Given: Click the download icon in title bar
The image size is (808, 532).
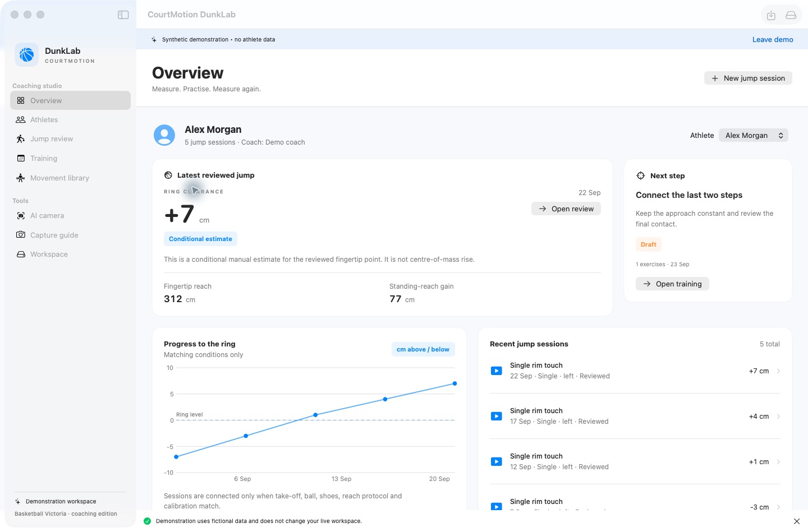Looking at the screenshot, I should point(771,15).
